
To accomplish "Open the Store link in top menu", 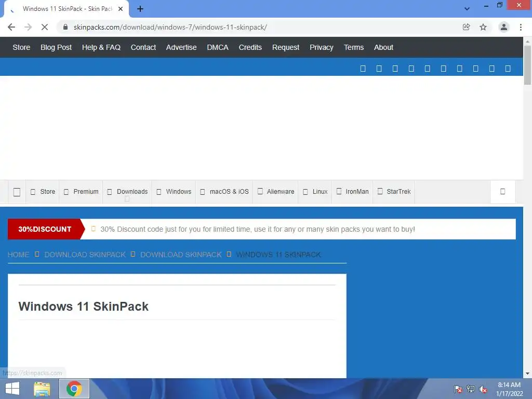I will tap(21, 47).
